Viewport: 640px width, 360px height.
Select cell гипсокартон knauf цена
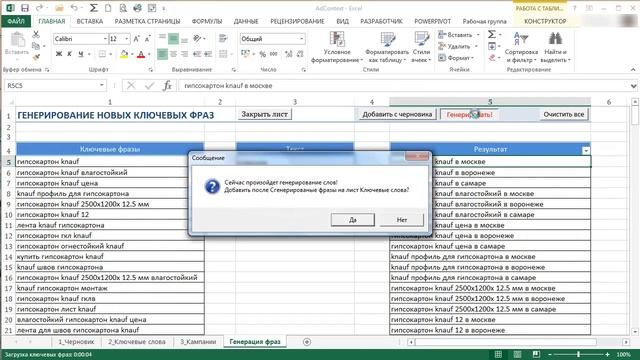[110, 183]
